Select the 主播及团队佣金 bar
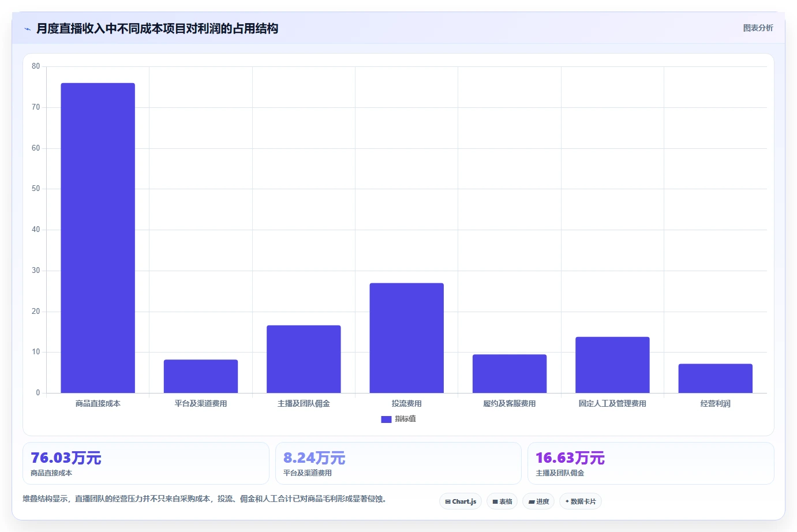Viewport: 797px width, 532px height. tap(304, 359)
